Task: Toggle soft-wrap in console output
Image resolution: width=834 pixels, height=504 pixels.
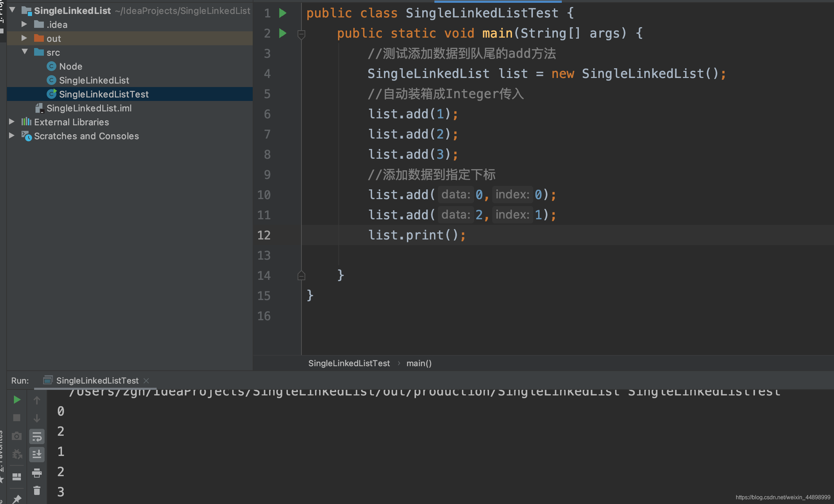Action: pyautogui.click(x=37, y=437)
